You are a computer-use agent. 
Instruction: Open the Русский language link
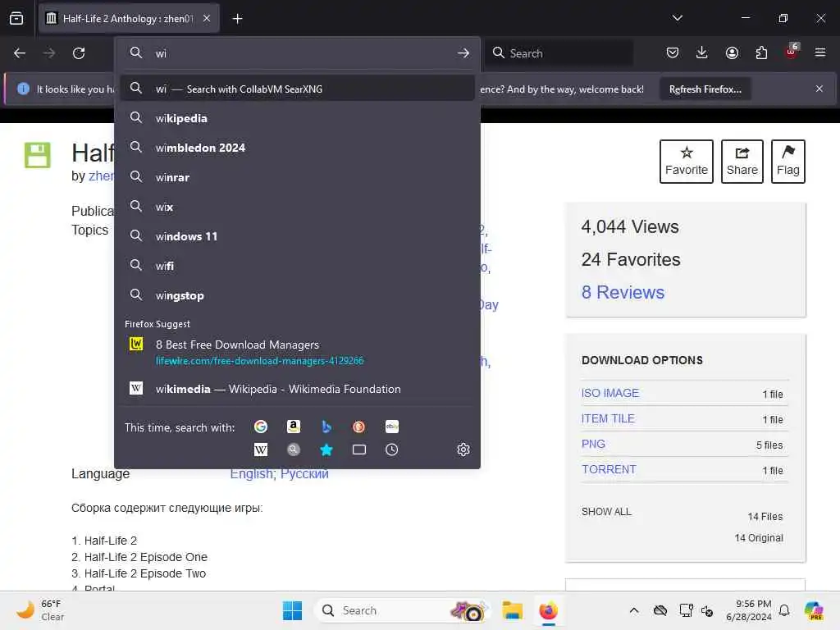[304, 474]
